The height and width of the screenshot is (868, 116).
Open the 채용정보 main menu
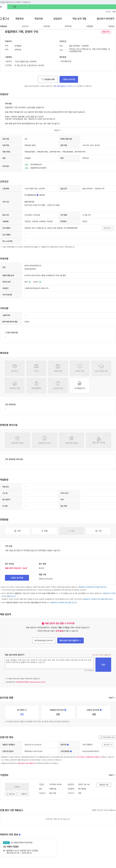(x=19, y=19)
